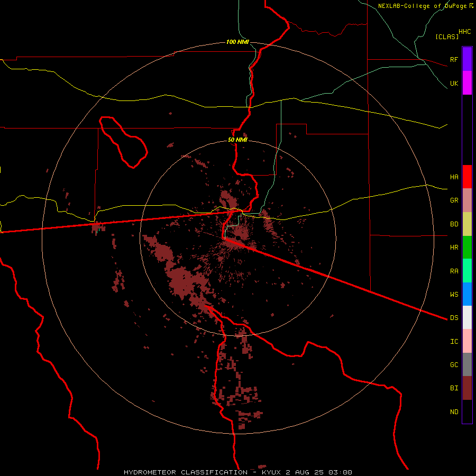Click the BI legend label
Image resolution: width=476 pixels, height=476 pixels.
[454, 388]
